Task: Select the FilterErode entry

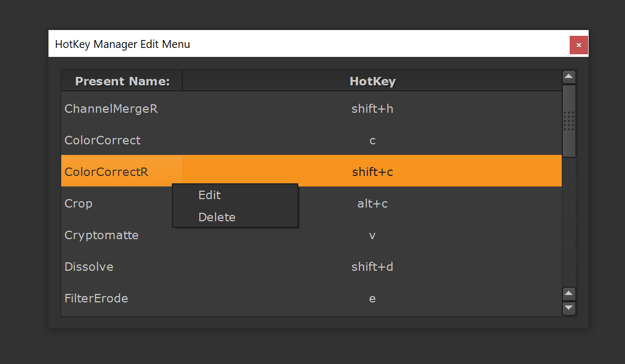Action: 96,298
